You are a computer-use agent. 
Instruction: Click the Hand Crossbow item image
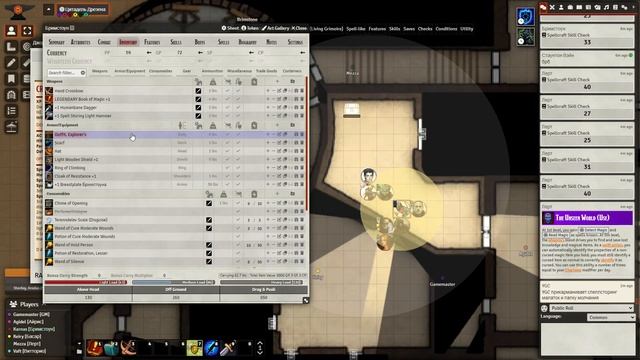pos(49,91)
